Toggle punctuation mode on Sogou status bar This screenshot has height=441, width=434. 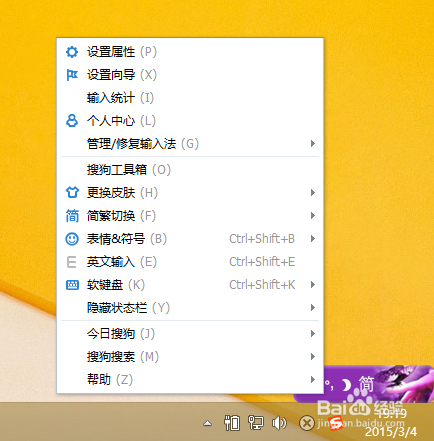(330, 386)
